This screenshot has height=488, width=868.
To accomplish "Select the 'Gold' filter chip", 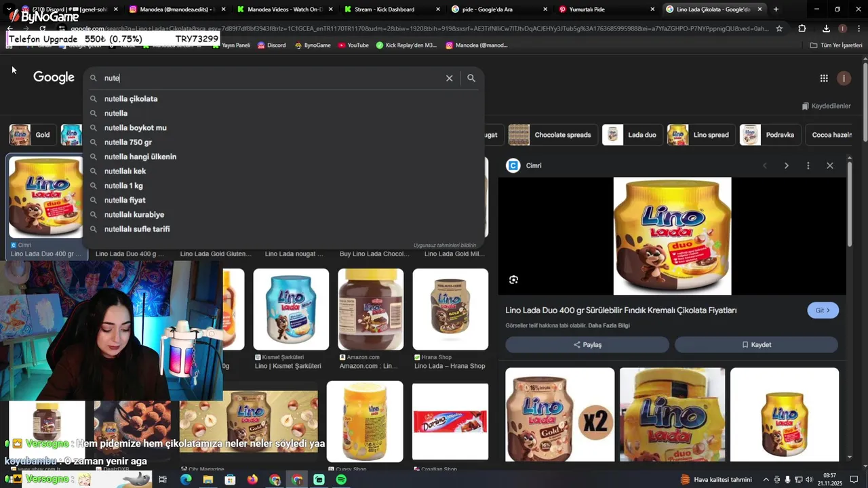I will (32, 135).
